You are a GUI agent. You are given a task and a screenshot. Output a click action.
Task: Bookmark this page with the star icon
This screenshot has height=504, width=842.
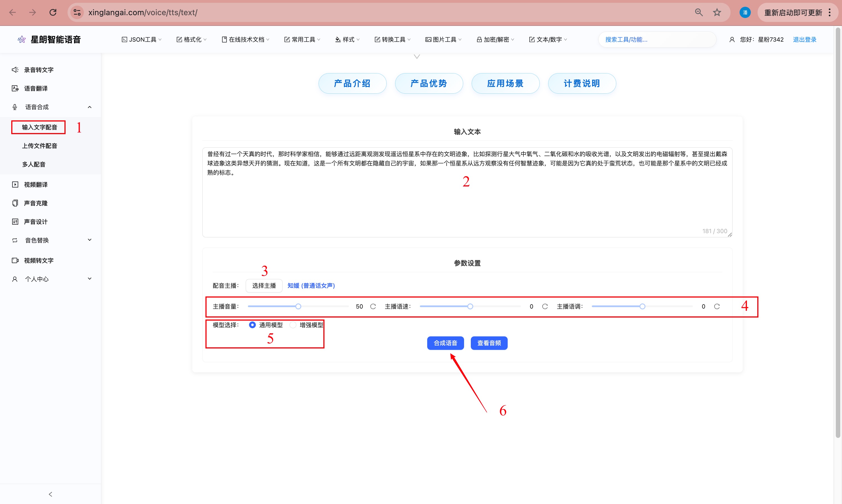[717, 13]
